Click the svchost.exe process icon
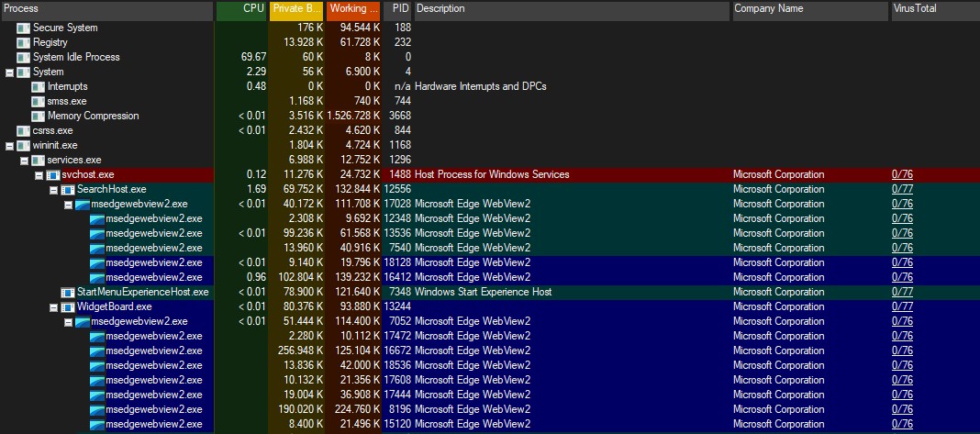 [53, 174]
